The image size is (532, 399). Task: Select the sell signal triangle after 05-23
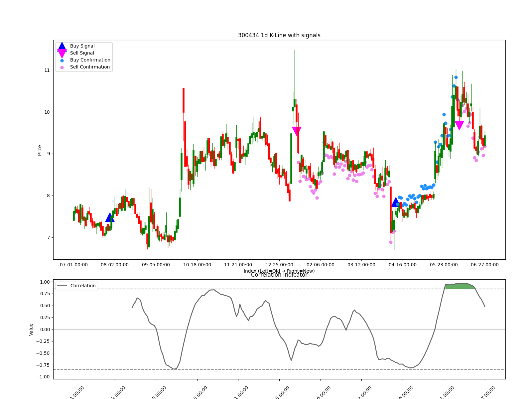(x=459, y=125)
